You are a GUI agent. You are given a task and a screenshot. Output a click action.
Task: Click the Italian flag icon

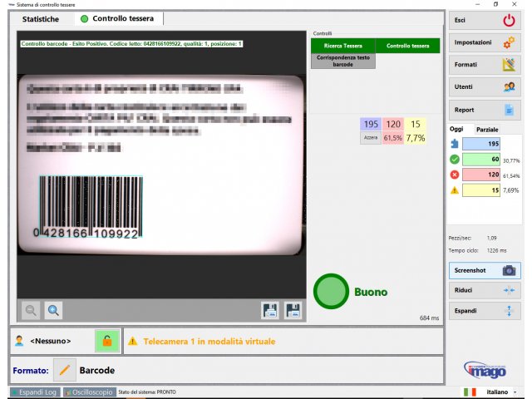coord(470,392)
